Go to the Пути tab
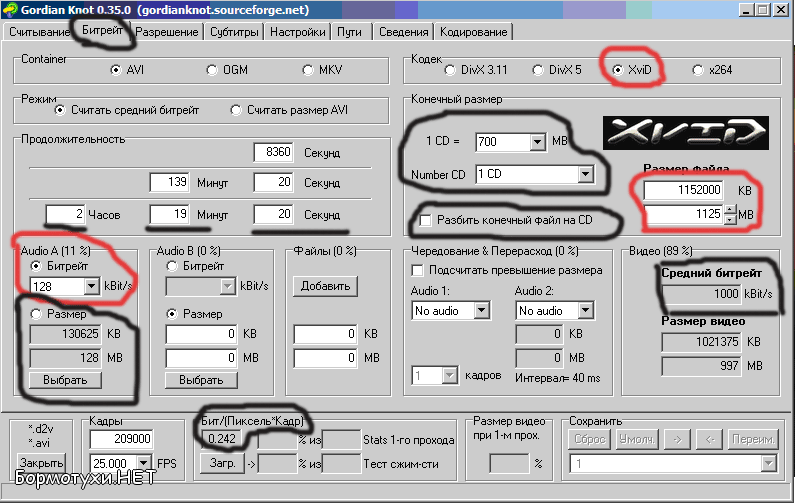Screen dimensions: 795x503 click(x=350, y=32)
